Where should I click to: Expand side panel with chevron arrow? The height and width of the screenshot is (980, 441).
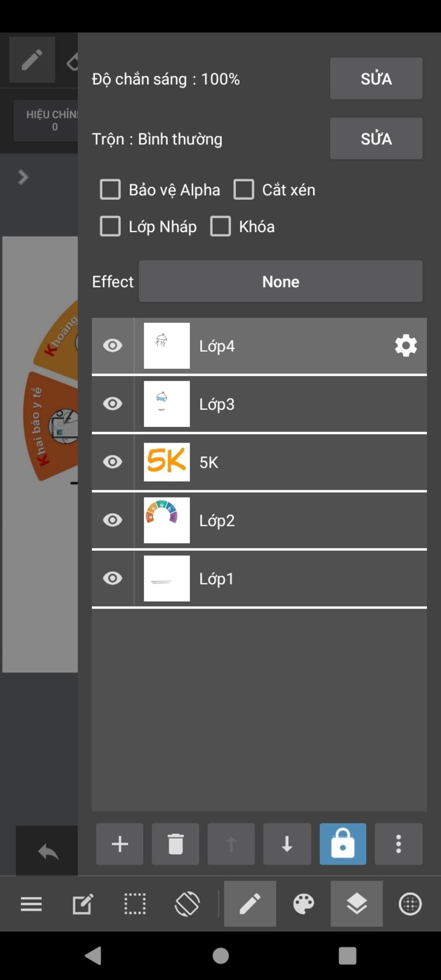tap(23, 177)
